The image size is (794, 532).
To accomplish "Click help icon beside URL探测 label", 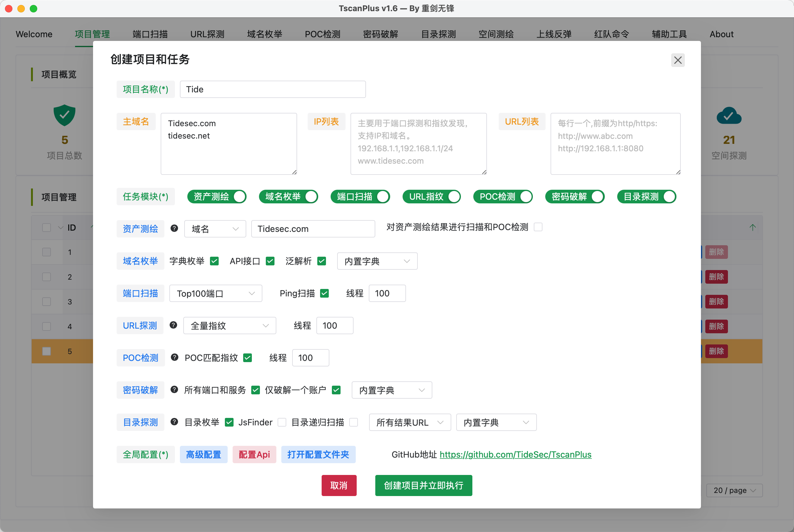I will [173, 325].
